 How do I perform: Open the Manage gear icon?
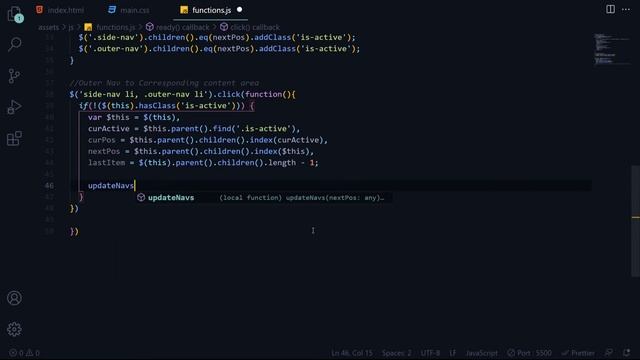tap(14, 329)
